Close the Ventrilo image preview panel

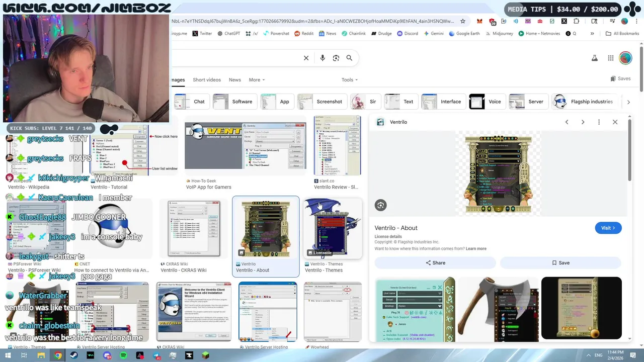[x=615, y=122]
